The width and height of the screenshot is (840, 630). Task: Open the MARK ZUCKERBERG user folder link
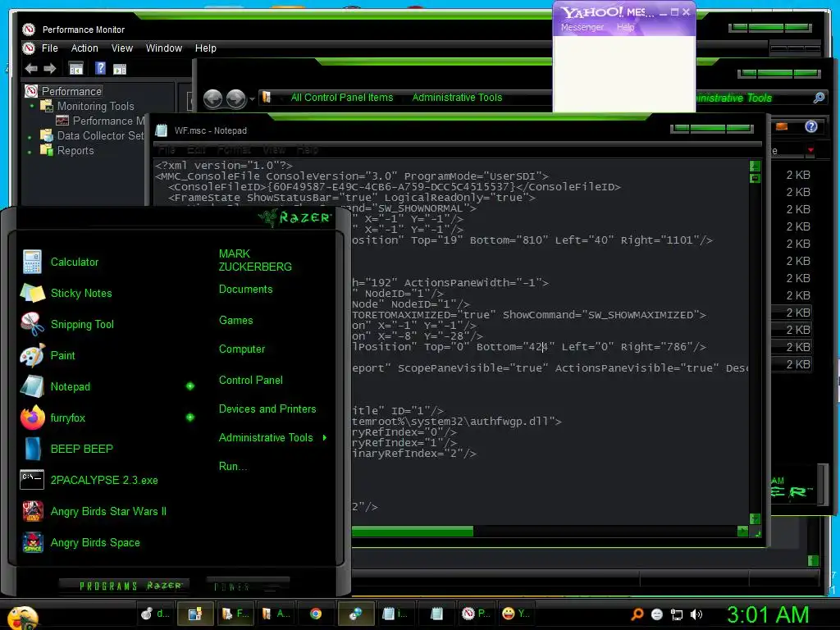[255, 260]
